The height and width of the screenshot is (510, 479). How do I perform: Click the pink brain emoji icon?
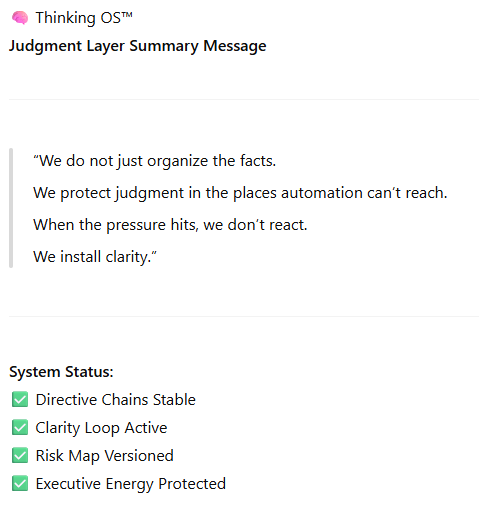pyautogui.click(x=20, y=18)
